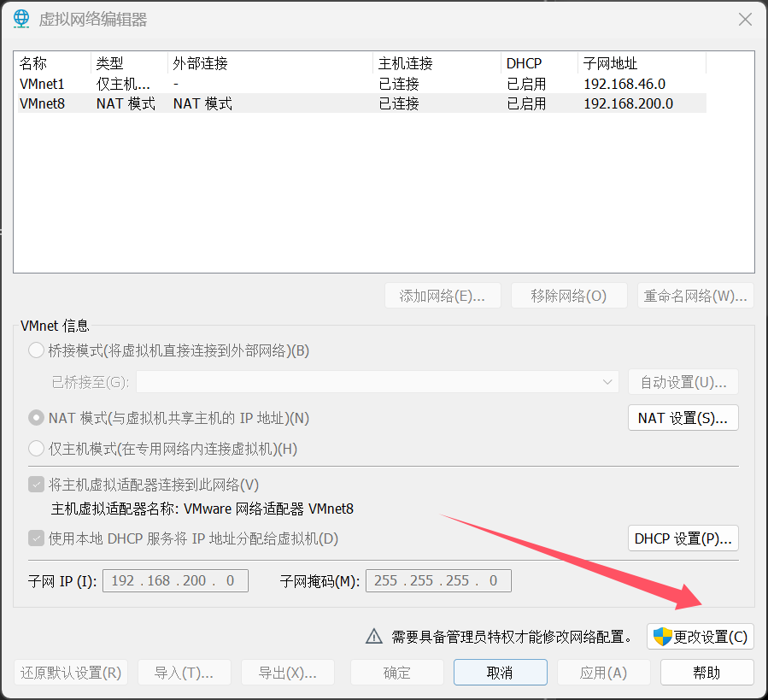Click subnet address 192.168.200.0
The height and width of the screenshot is (700, 768).
point(629,103)
